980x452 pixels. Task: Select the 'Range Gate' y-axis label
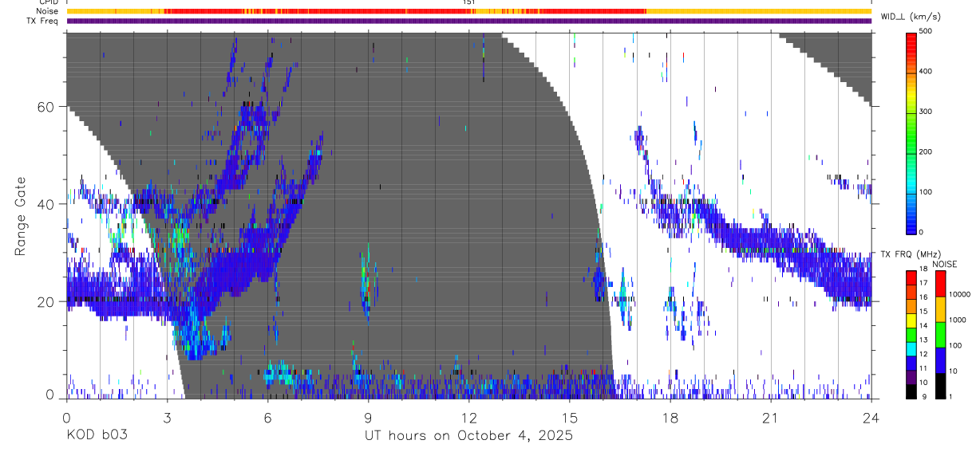(22, 215)
